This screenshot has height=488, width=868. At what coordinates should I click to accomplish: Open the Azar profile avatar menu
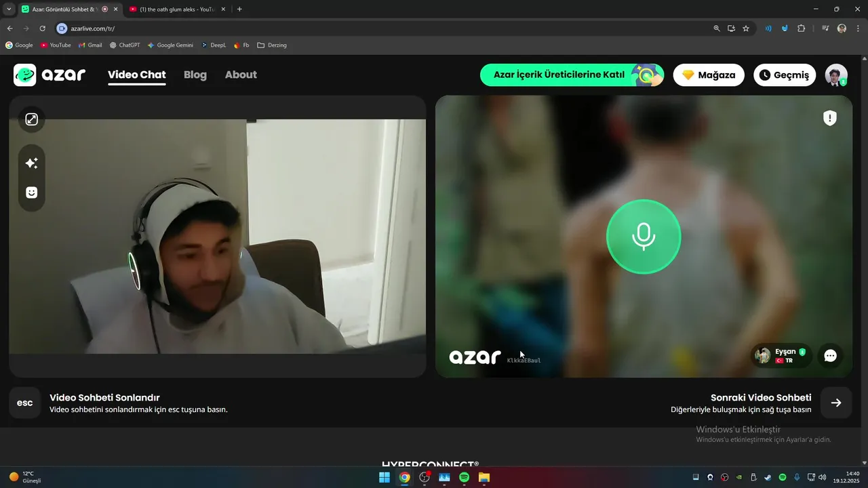pos(836,75)
